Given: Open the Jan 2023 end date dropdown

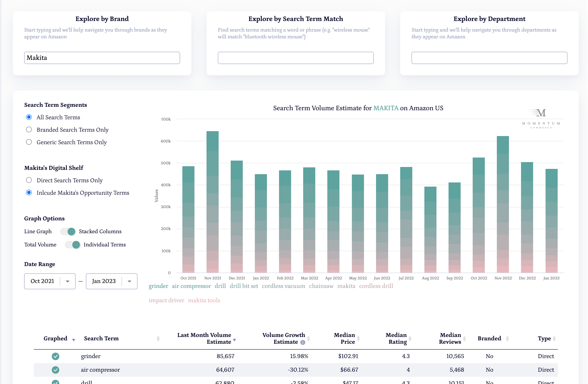Looking at the screenshot, I should (111, 281).
